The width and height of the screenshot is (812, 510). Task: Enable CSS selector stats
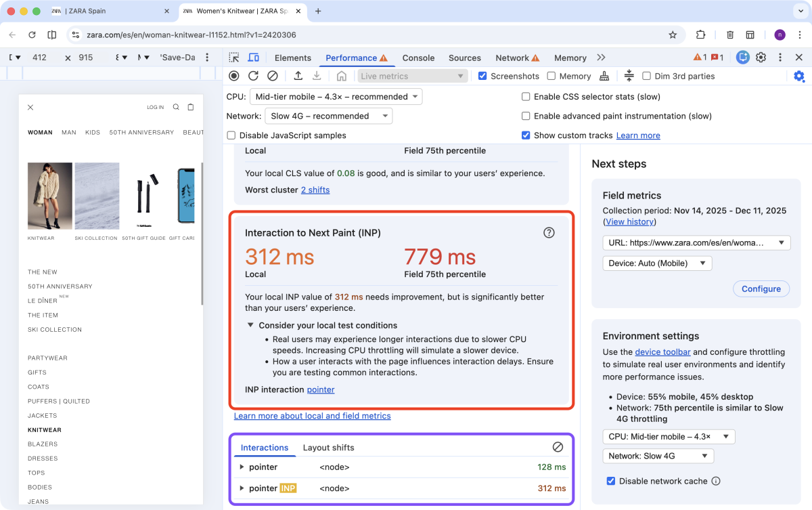point(526,97)
